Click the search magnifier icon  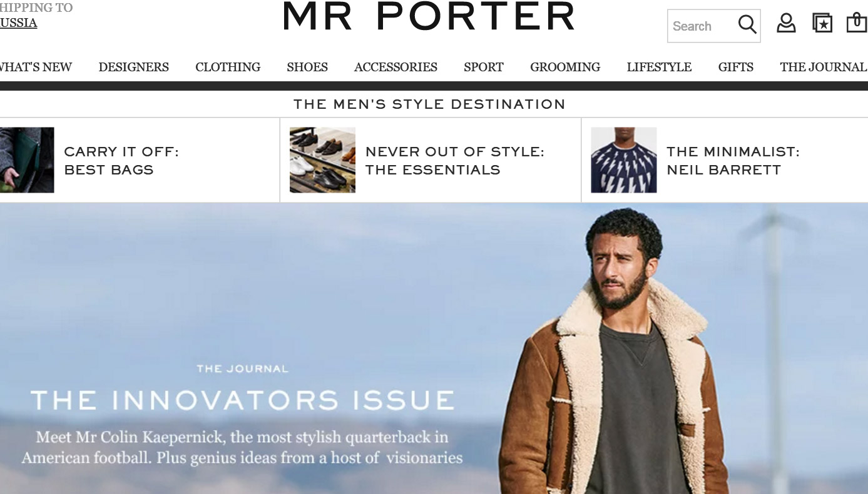tap(747, 25)
